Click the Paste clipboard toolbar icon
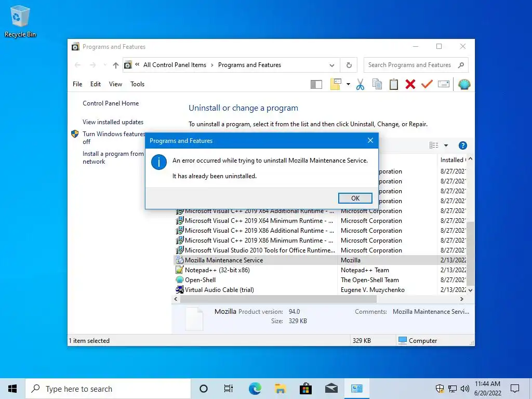532x399 pixels. pos(394,84)
